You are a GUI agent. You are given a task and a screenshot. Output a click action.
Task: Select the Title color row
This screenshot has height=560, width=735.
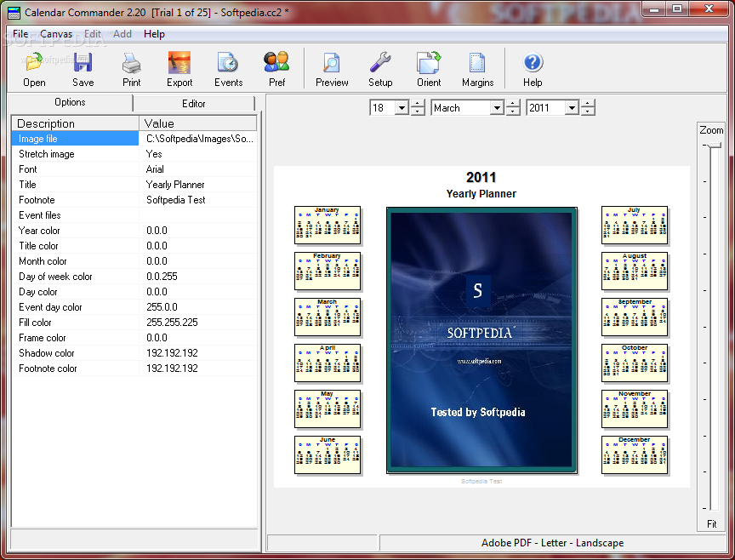pyautogui.click(x=134, y=246)
